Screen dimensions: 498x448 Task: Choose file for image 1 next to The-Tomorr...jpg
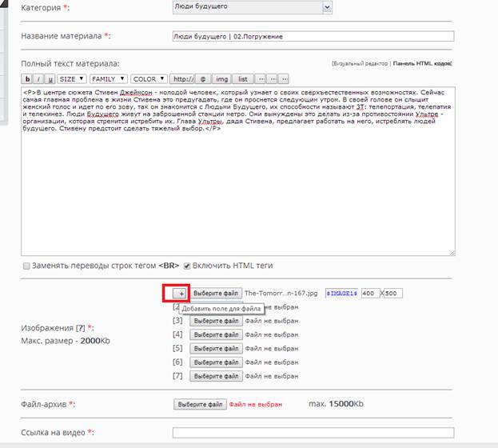click(216, 294)
